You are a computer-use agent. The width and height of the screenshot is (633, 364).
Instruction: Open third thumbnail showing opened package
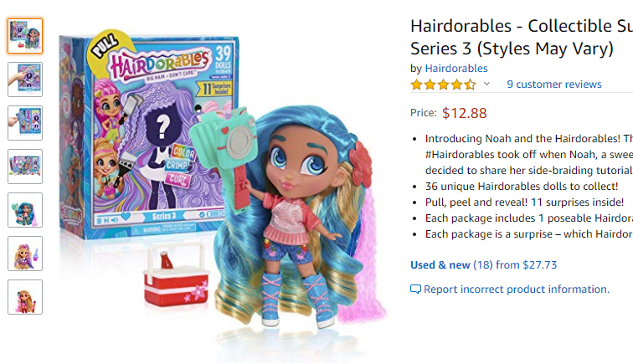[x=25, y=123]
